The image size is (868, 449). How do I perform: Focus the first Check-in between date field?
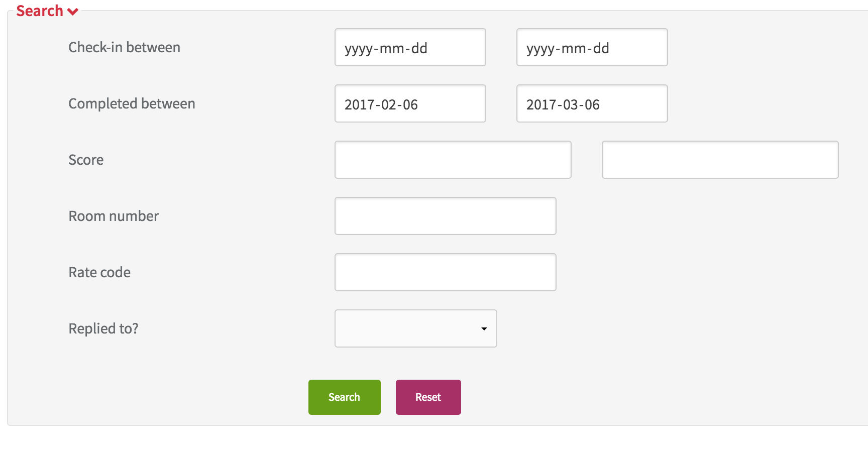coord(410,47)
